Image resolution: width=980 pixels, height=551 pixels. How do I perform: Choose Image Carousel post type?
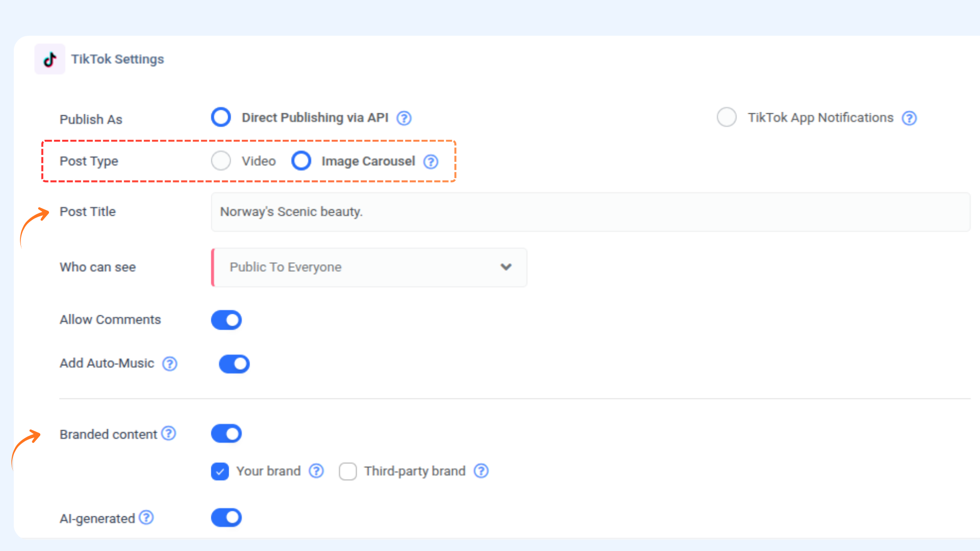301,161
